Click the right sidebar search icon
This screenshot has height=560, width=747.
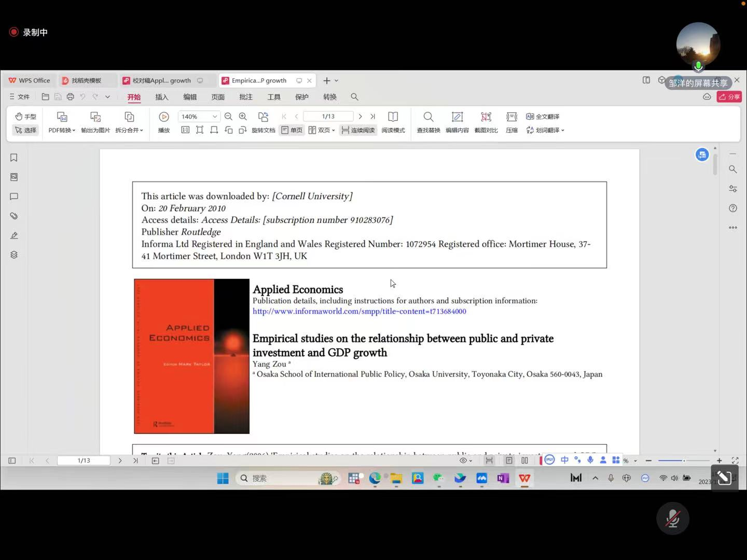(x=732, y=169)
